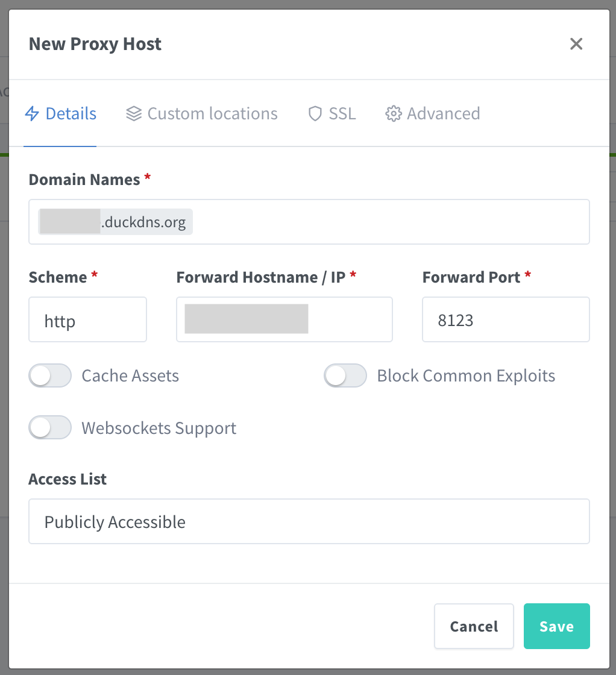Image resolution: width=616 pixels, height=675 pixels.
Task: Click the lightning bolt icon on Details
Action: [32, 114]
